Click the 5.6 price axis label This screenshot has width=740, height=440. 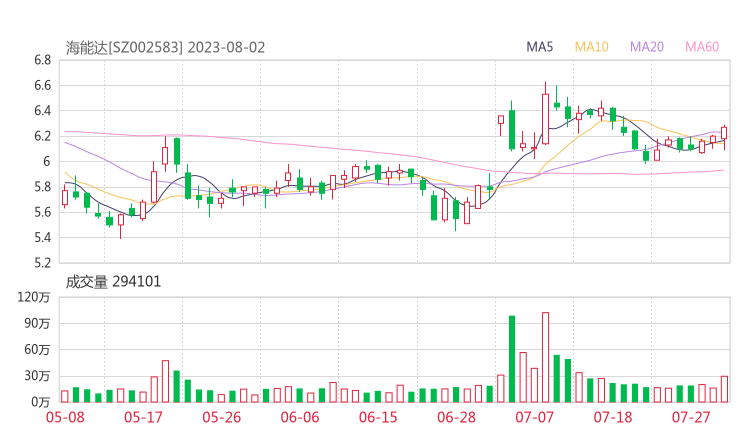[x=42, y=212]
